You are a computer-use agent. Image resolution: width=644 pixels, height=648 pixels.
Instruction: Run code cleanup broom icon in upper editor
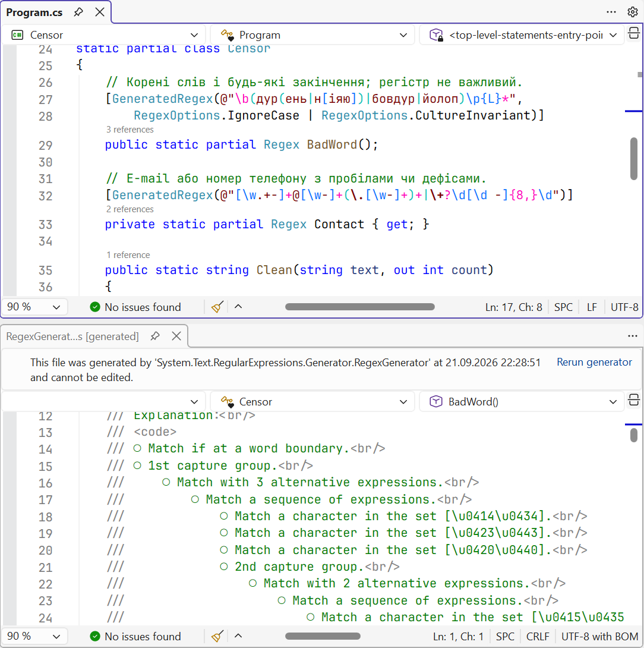tap(217, 307)
